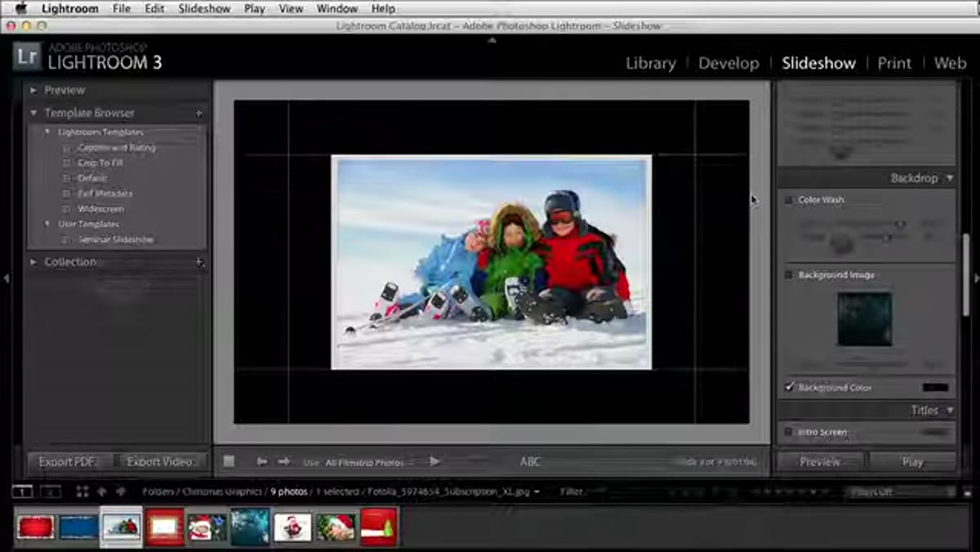This screenshot has height=552, width=980.
Task: Select Seminar Slideshow user template
Action: [x=115, y=239]
